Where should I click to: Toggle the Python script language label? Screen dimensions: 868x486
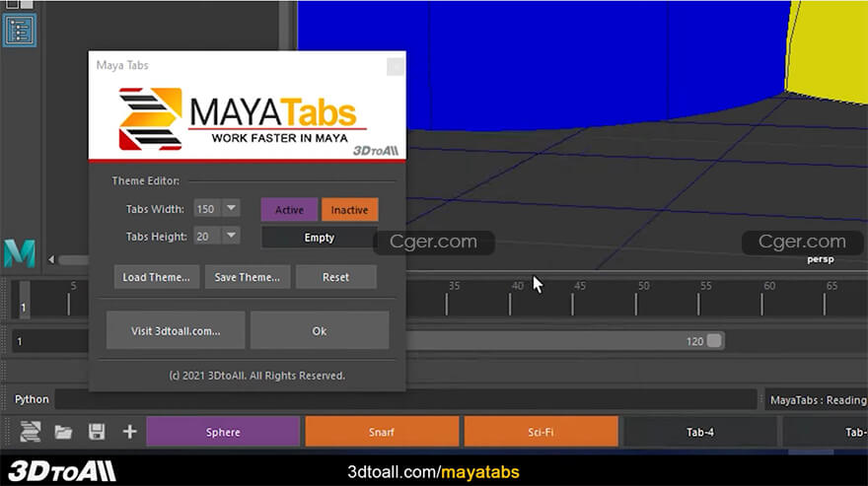click(x=32, y=399)
